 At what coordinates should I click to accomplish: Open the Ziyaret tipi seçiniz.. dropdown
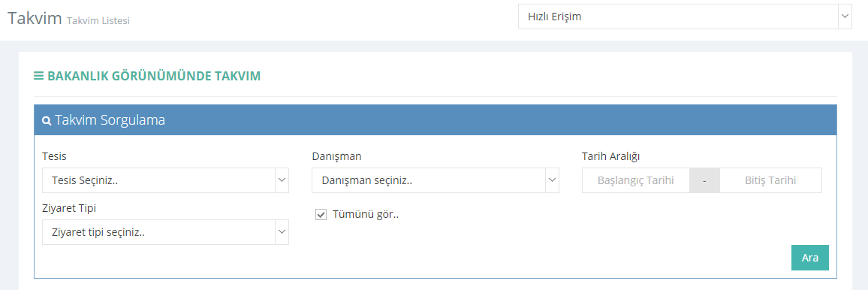pos(165,232)
